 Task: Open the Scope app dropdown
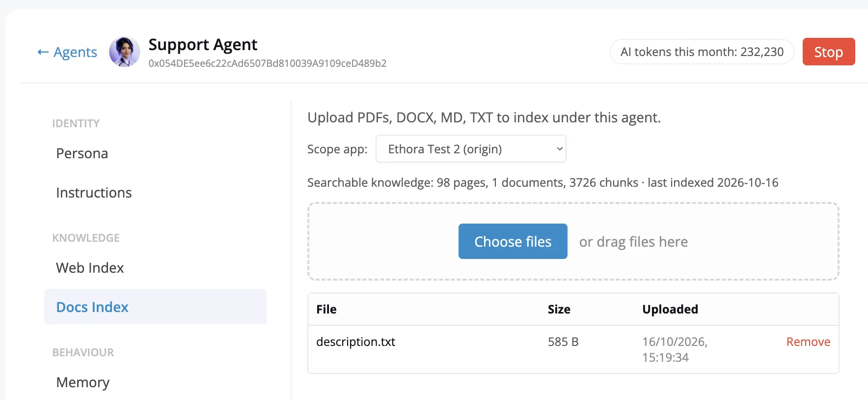coord(471,149)
